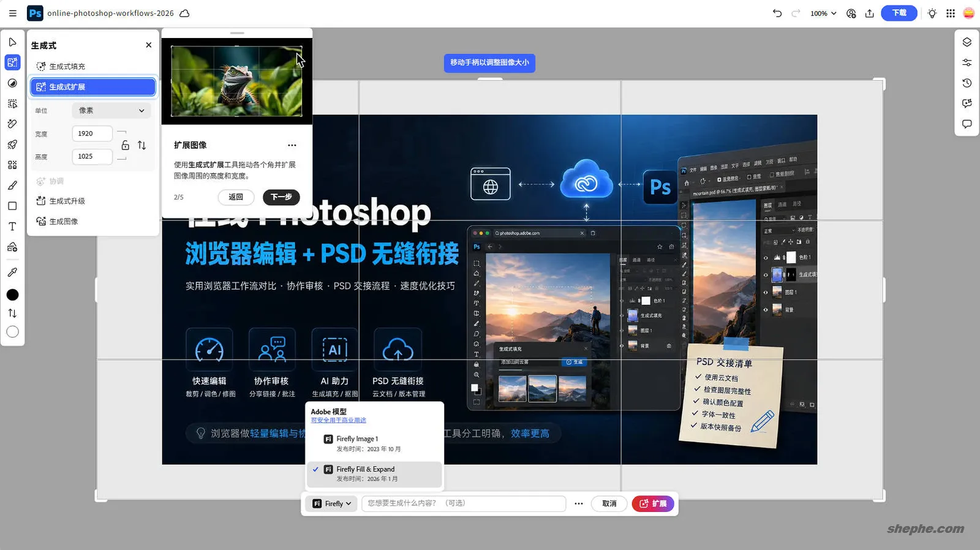Open the Comments speech bubble panel

tap(967, 124)
